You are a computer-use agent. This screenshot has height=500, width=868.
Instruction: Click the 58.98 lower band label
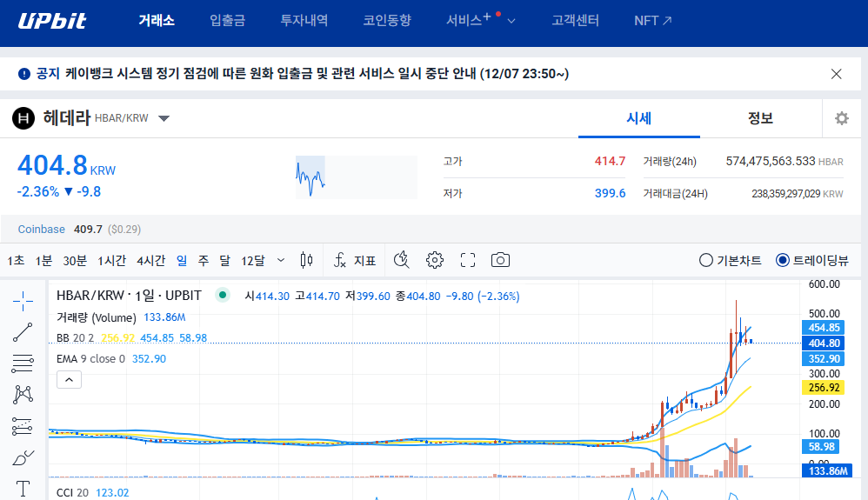[821, 446]
